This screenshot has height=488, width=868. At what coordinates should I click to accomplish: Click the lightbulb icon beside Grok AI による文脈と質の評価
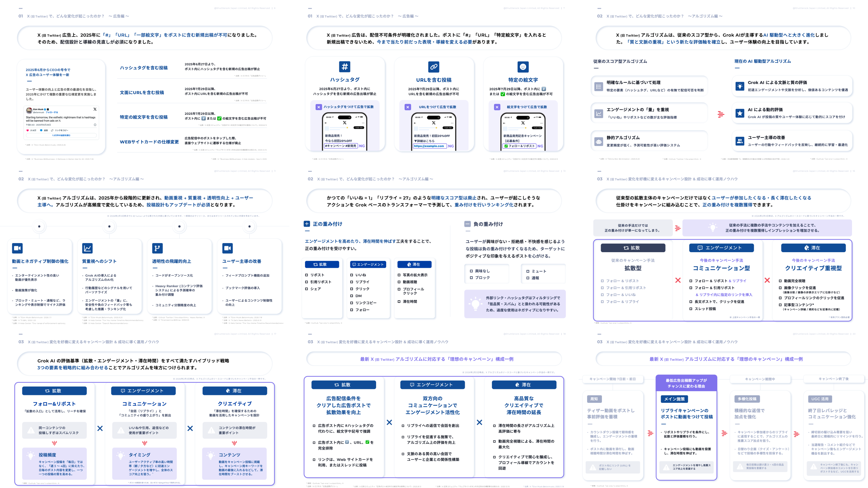pos(740,86)
